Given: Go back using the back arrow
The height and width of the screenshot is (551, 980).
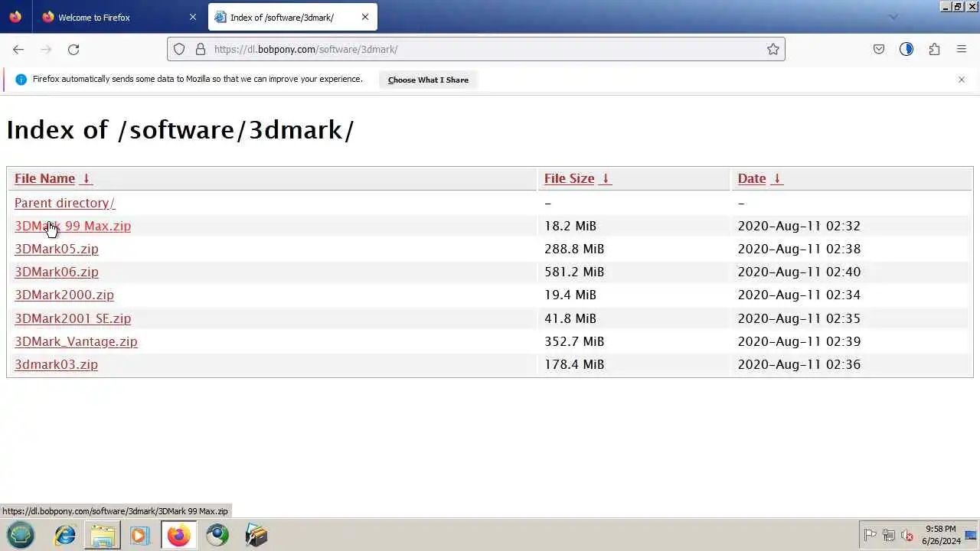Looking at the screenshot, I should (18, 49).
